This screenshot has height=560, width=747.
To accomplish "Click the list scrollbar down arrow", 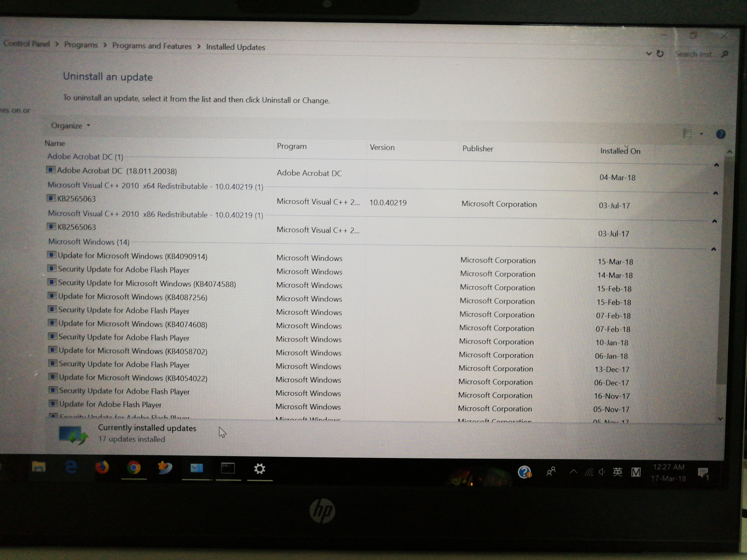I will pos(720,418).
